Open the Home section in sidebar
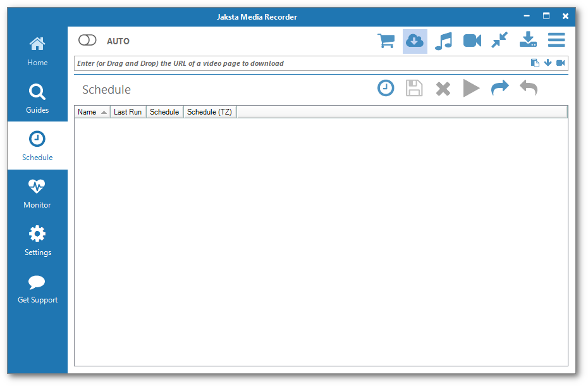 37,51
